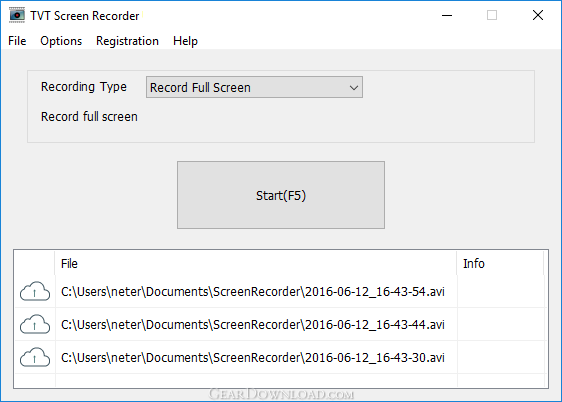The width and height of the screenshot is (562, 402).
Task: Click the 'Record full screen' description text
Action: click(89, 117)
